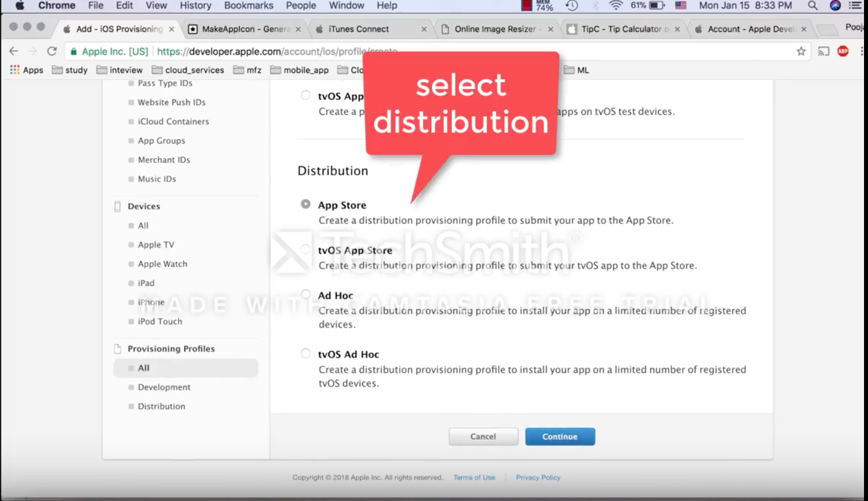This screenshot has width=868, height=501.
Task: Open the History menu
Action: coord(196,6)
